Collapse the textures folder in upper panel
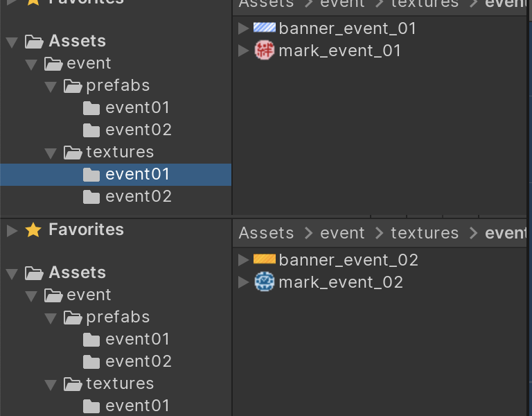Screen dimensions: 532x416 pyautogui.click(x=51, y=153)
